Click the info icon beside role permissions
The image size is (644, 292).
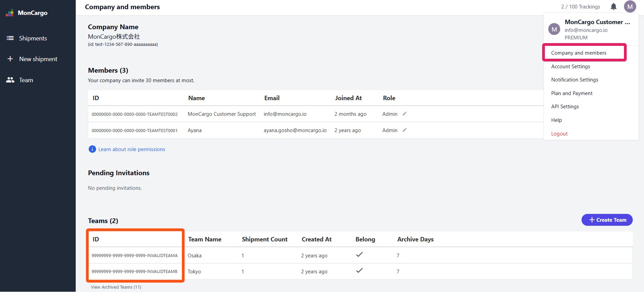[92, 149]
